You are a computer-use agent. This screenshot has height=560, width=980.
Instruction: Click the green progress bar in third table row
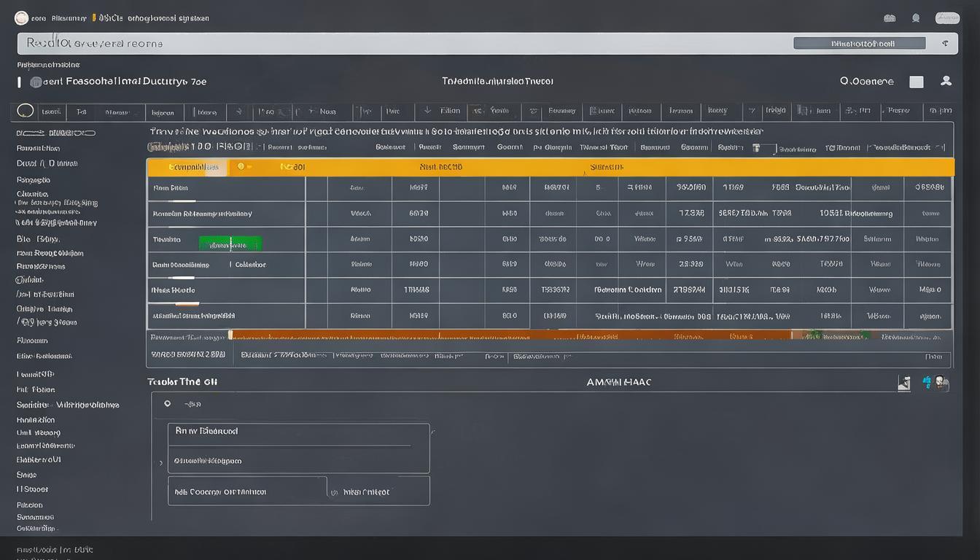(230, 243)
